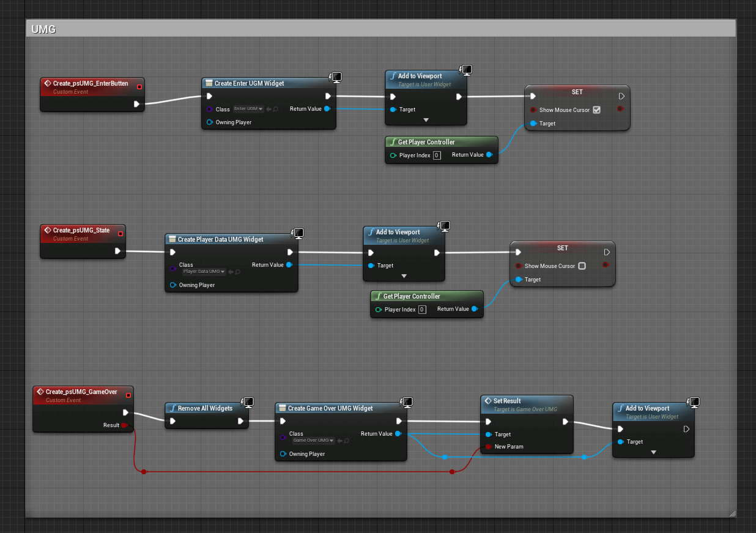Click the red reroute node nearest the Result pin
The width and height of the screenshot is (756, 533).
click(144, 472)
